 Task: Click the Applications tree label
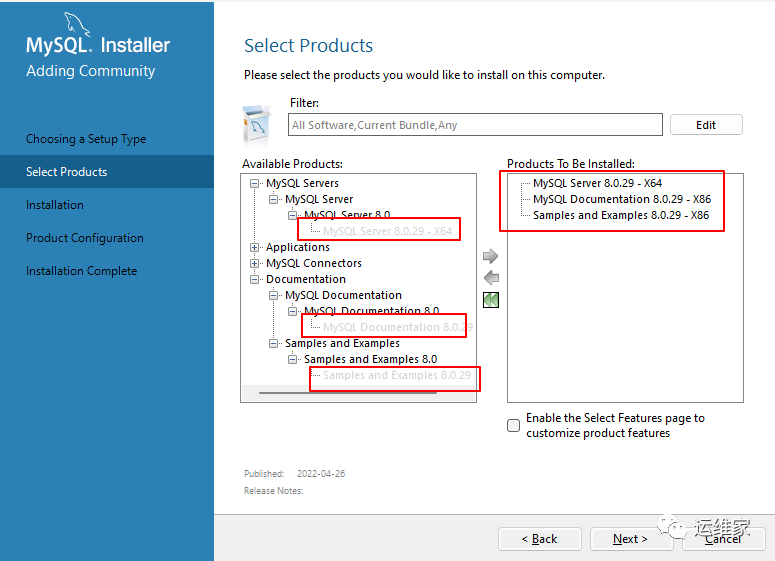coord(298,247)
